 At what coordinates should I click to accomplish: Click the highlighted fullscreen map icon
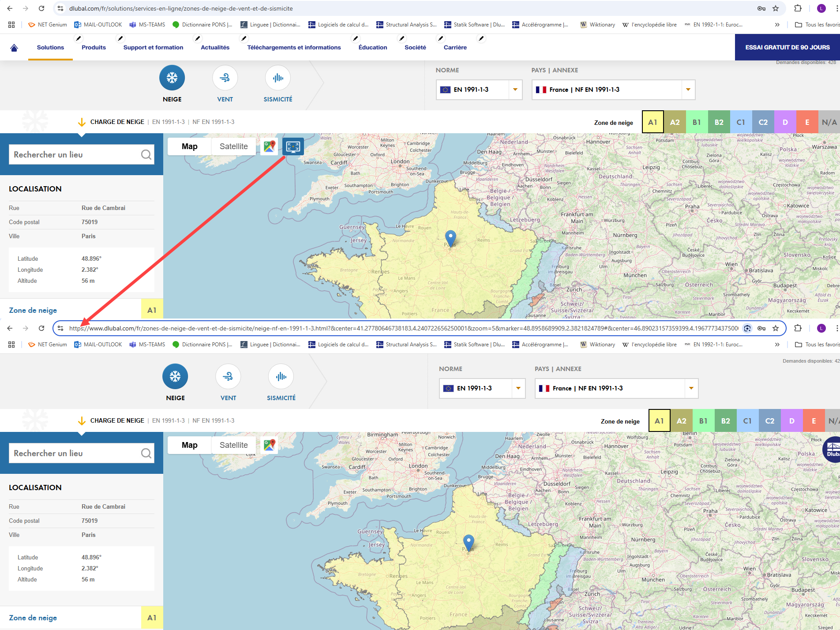tap(293, 146)
